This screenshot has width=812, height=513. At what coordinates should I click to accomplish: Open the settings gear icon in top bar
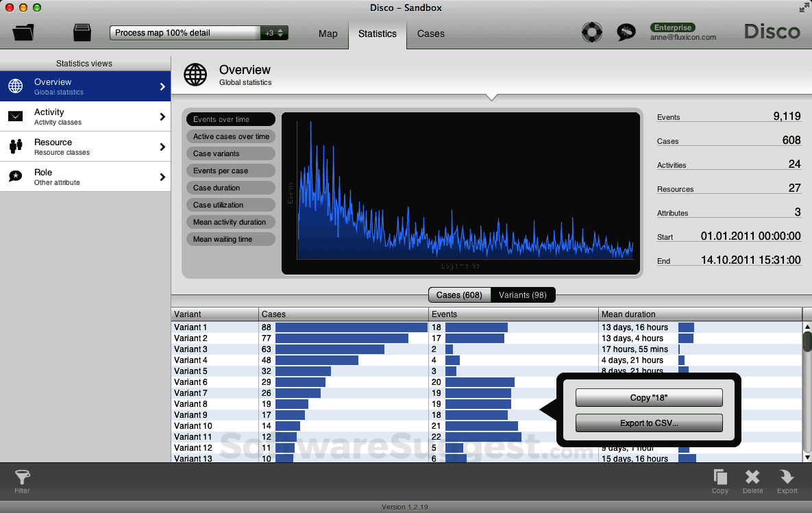coord(591,32)
